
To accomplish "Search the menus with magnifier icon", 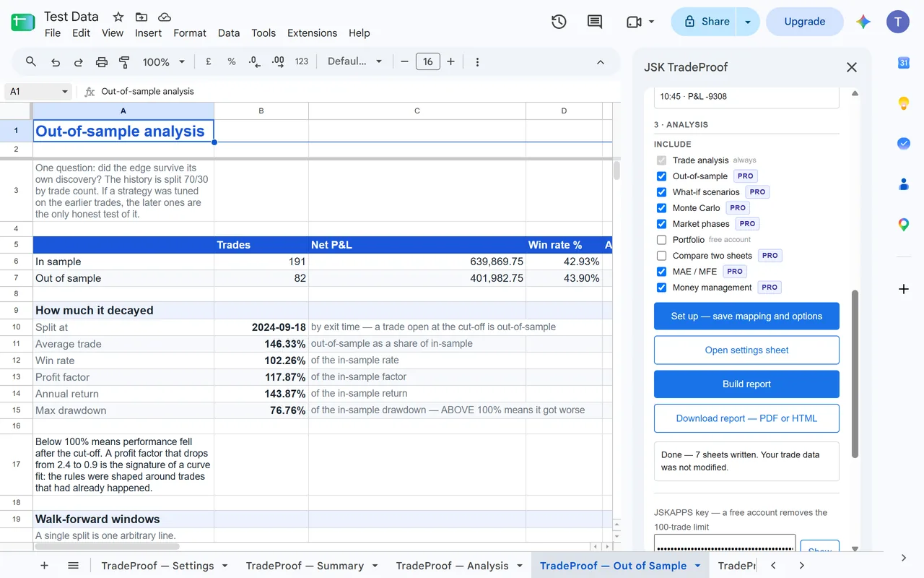I will [31, 62].
